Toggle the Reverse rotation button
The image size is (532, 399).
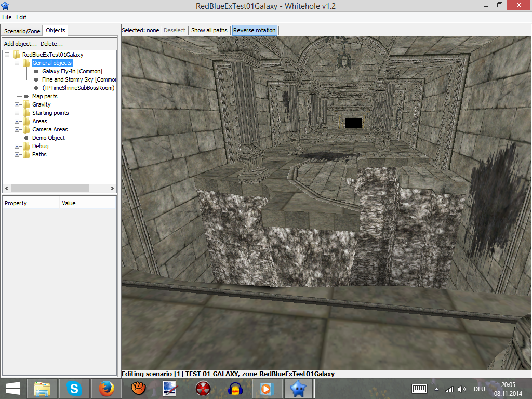click(254, 30)
